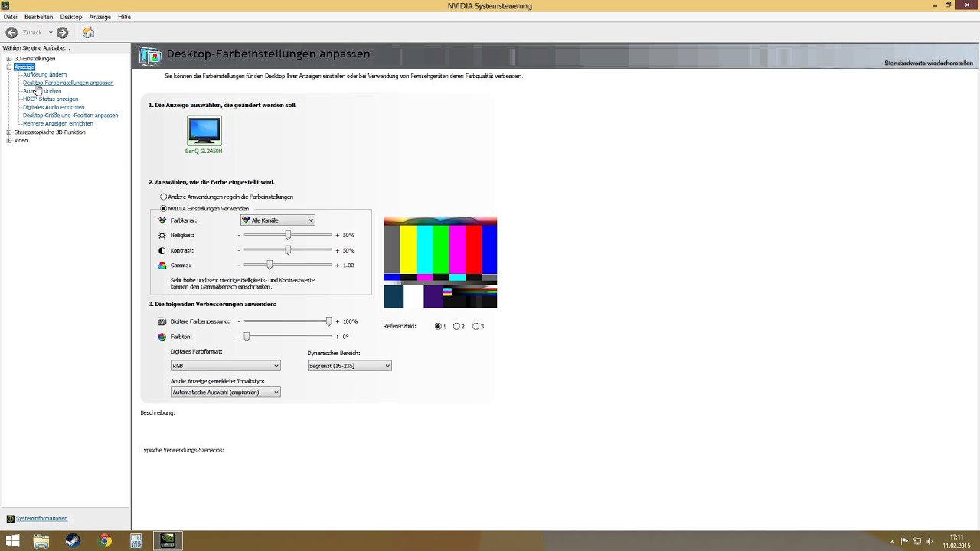Click the Digitale Farbanpassung slider thumb
Screen dimensions: 980x551
point(328,321)
